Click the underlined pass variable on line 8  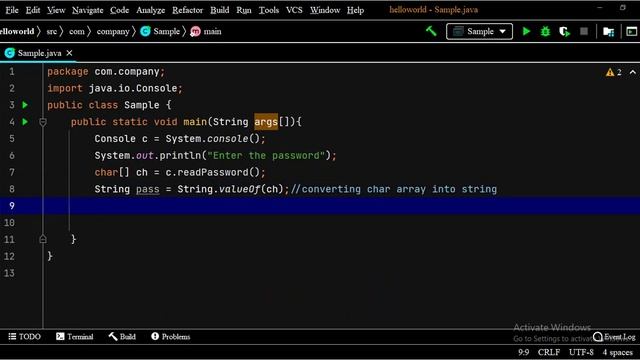(x=147, y=189)
